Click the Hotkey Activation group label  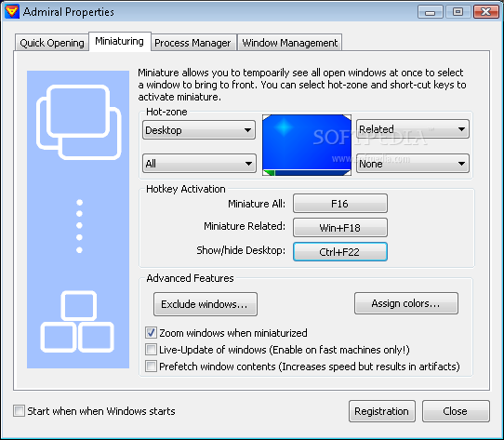[185, 189]
